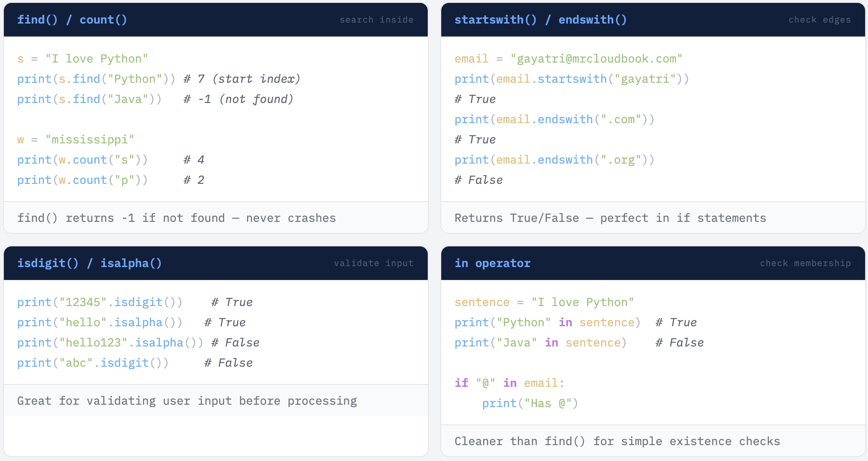This screenshot has height=461, width=868.
Task: Click the print(s.find("Java")) code line
Action: click(90, 99)
